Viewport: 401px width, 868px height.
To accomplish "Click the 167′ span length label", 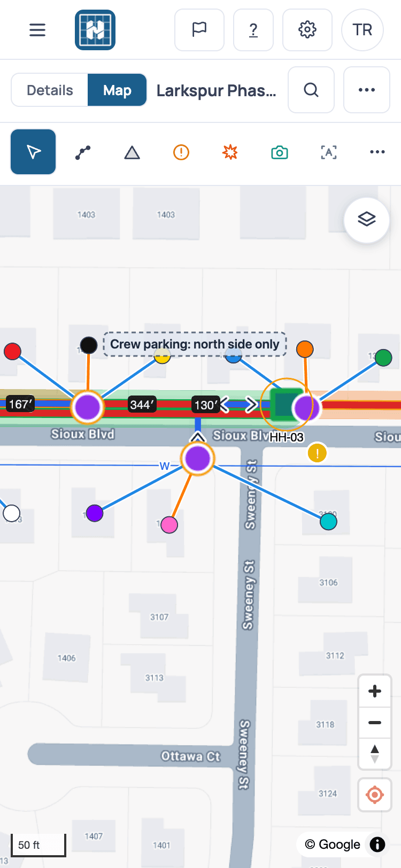I will 20,404.
